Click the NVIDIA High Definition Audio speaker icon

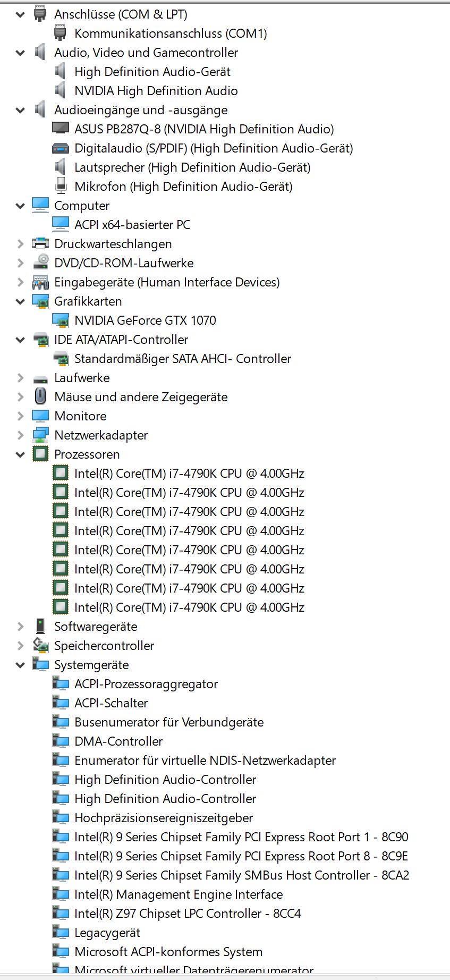point(61,90)
